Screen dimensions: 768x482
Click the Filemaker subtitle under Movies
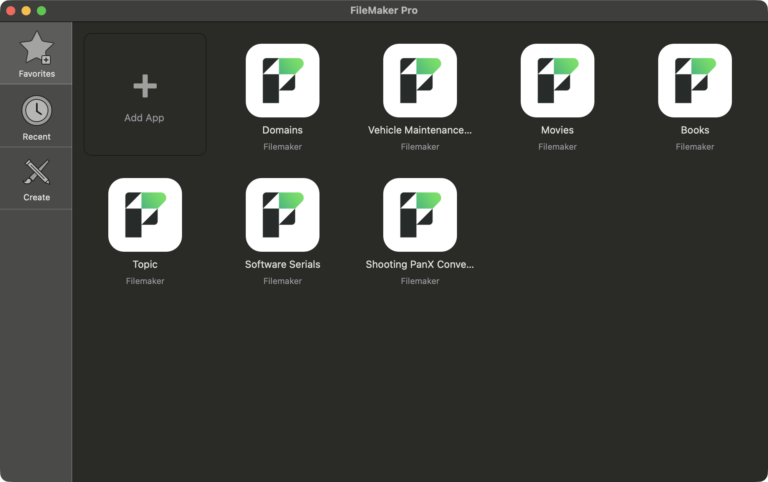click(557, 147)
